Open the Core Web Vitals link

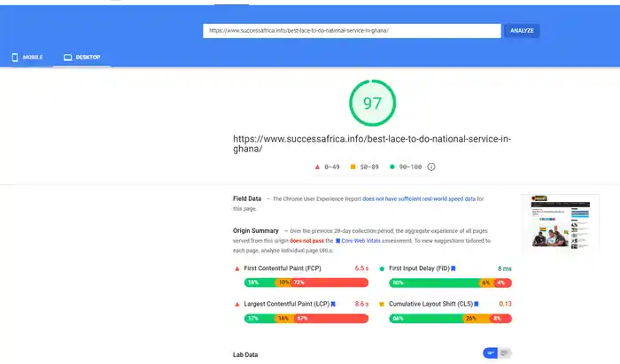[360, 241]
